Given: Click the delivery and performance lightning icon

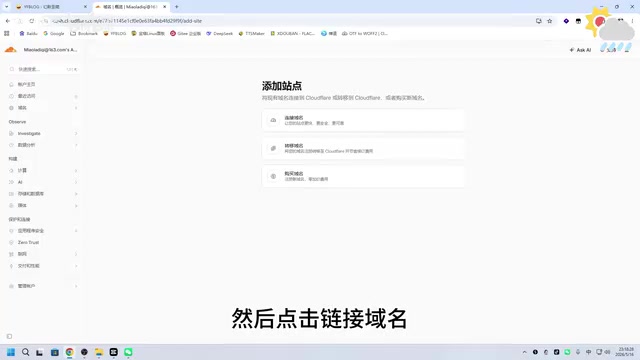Looking at the screenshot, I should 11,266.
